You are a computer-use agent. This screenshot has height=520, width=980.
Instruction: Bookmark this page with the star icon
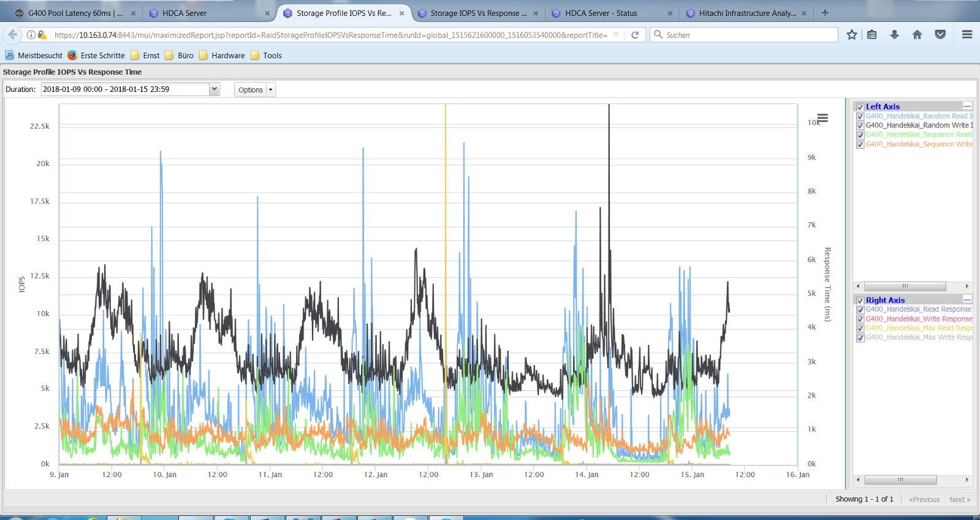tap(851, 35)
